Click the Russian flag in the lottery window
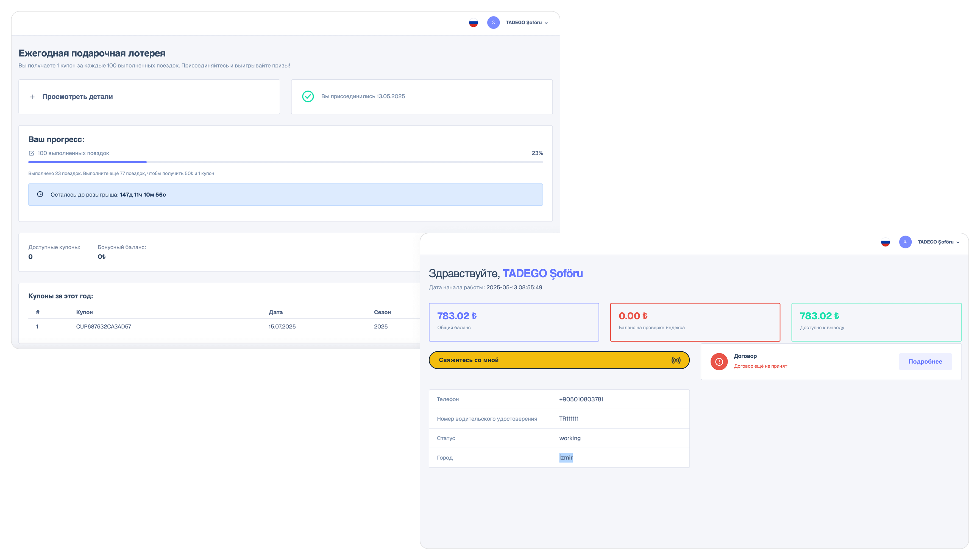 tap(473, 23)
